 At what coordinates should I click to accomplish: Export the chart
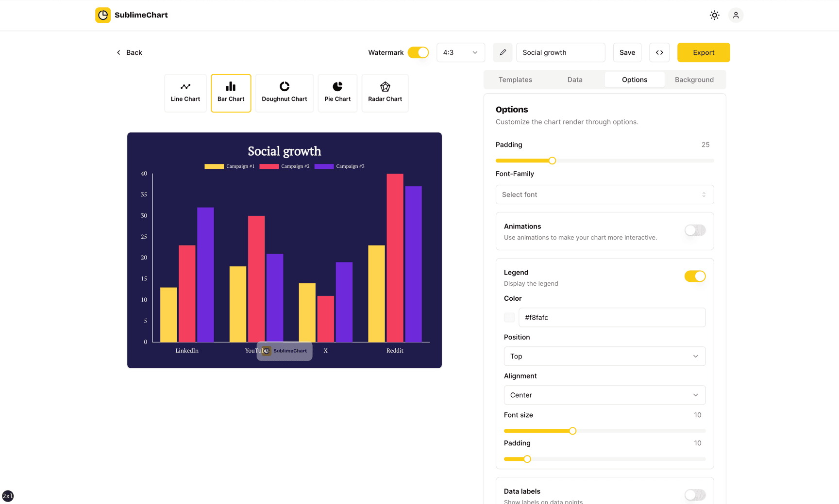[x=703, y=52]
